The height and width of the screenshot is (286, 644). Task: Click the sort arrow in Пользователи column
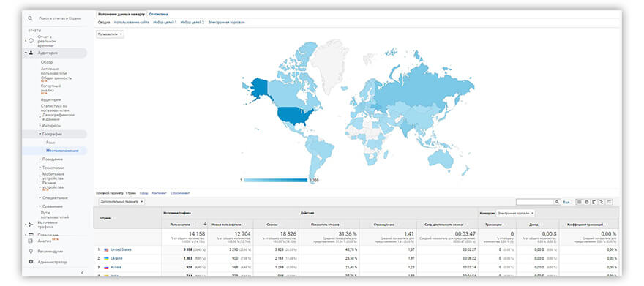click(x=205, y=225)
